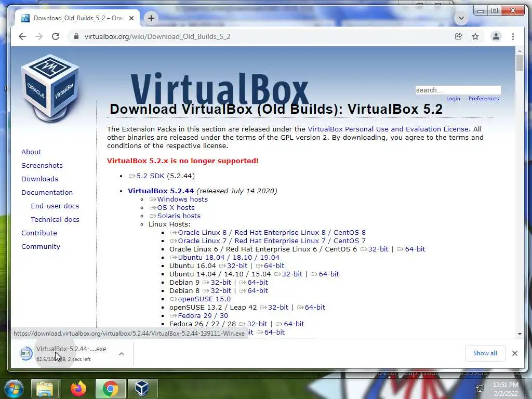Image resolution: width=532 pixels, height=399 pixels.
Task: Download Ubuntu 14.04 32-bit package
Action: [288, 274]
